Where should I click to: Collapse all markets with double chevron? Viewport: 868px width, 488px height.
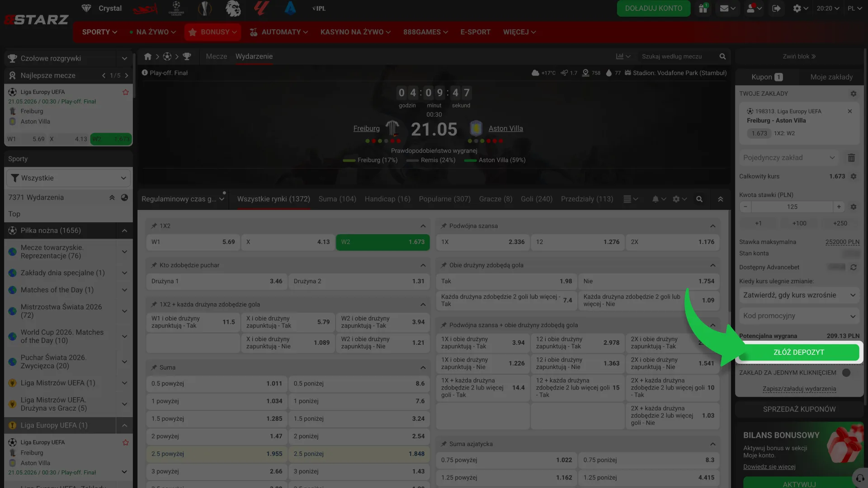click(721, 199)
